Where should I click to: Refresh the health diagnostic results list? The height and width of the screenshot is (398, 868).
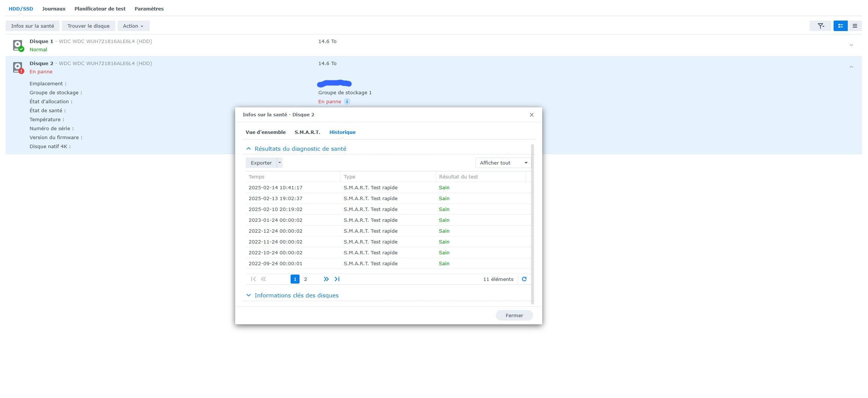(524, 279)
